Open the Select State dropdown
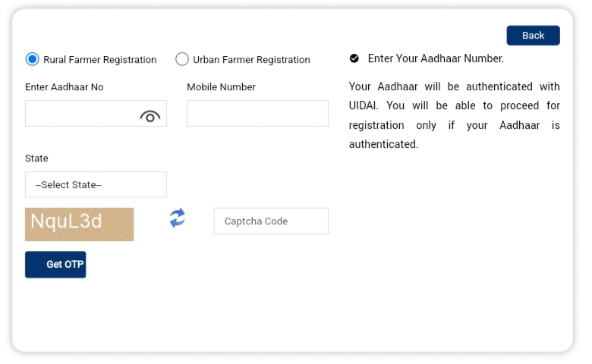The image size is (592, 364). click(96, 184)
